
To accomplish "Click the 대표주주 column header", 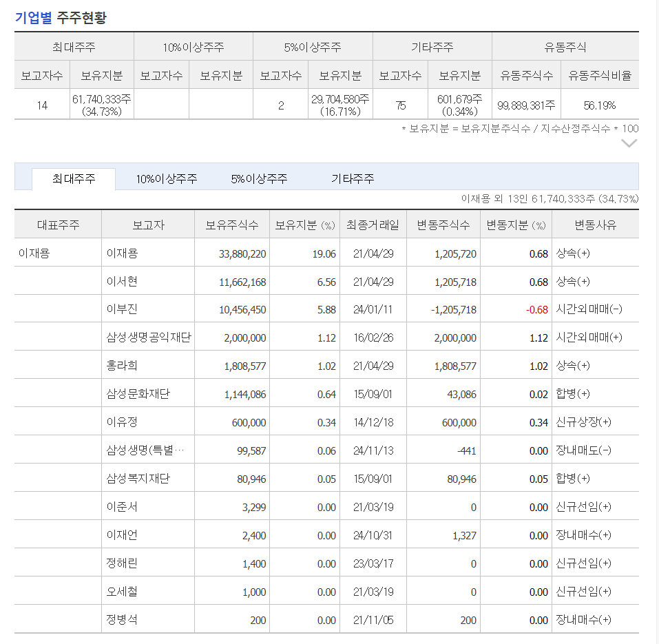I will [x=58, y=225].
